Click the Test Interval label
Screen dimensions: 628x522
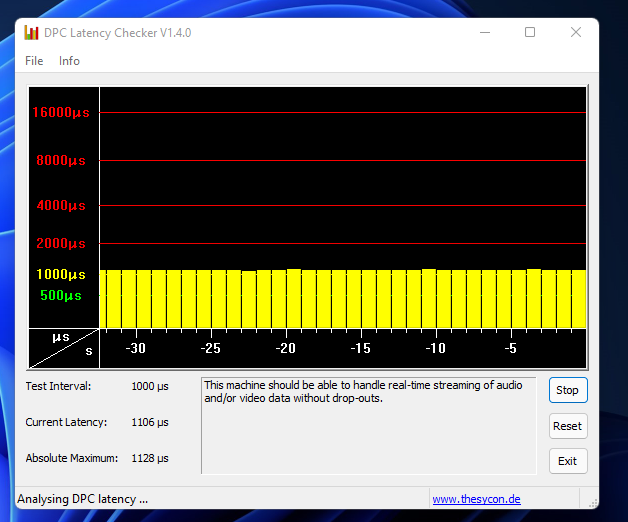click(58, 386)
